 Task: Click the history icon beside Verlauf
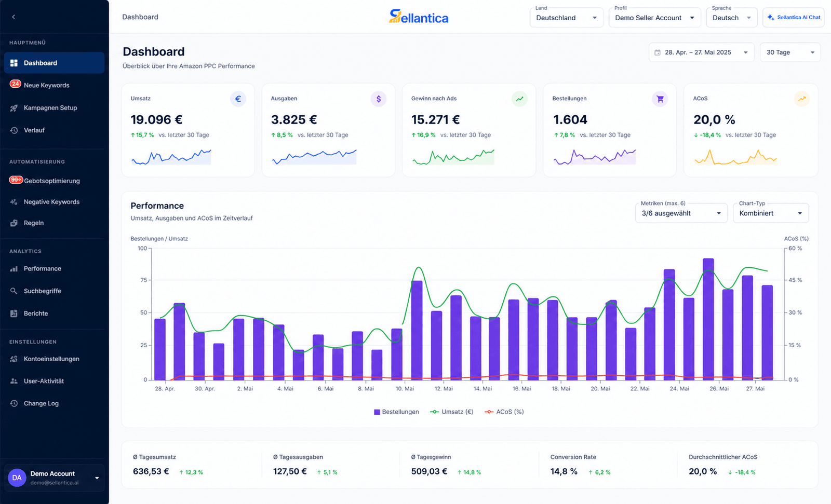14,130
